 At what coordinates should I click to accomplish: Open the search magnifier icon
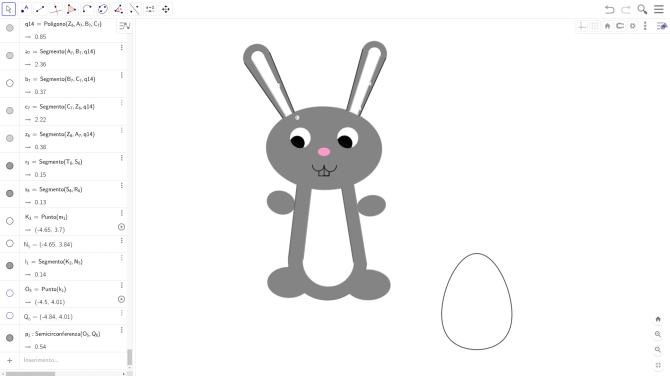click(x=642, y=9)
